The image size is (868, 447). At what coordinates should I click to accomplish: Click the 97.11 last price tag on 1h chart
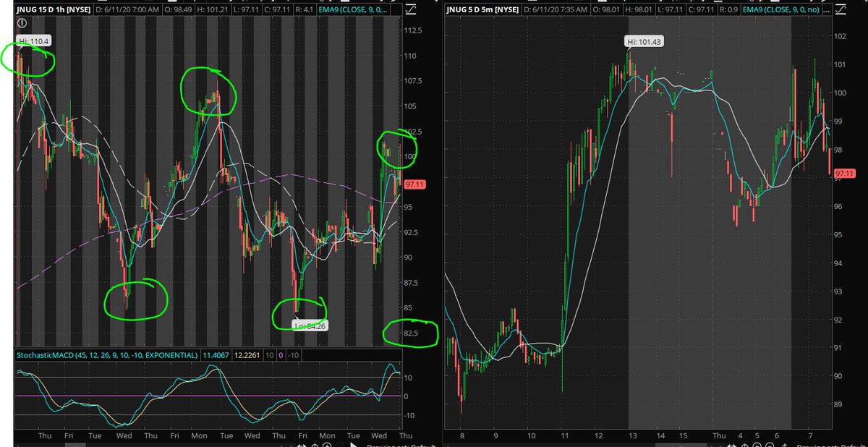(x=414, y=185)
